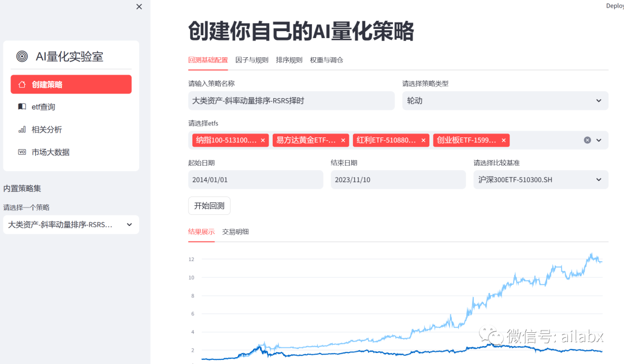Expand the 沪深300ETF-510300.SH benchmark dropdown
Screen dimensions: 624x364
coord(540,179)
